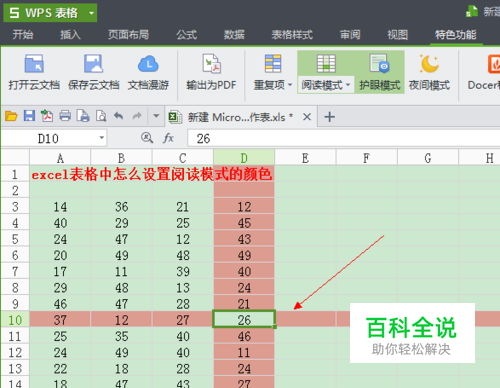Click the export PDF quick toolbar icon
This screenshot has width=500, height=388.
(x=47, y=116)
